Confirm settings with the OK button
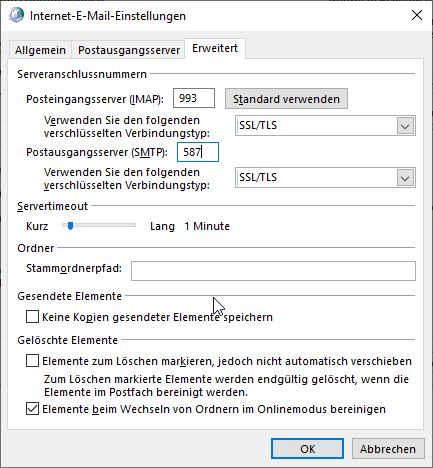Image resolution: width=433 pixels, height=468 pixels. click(307, 449)
